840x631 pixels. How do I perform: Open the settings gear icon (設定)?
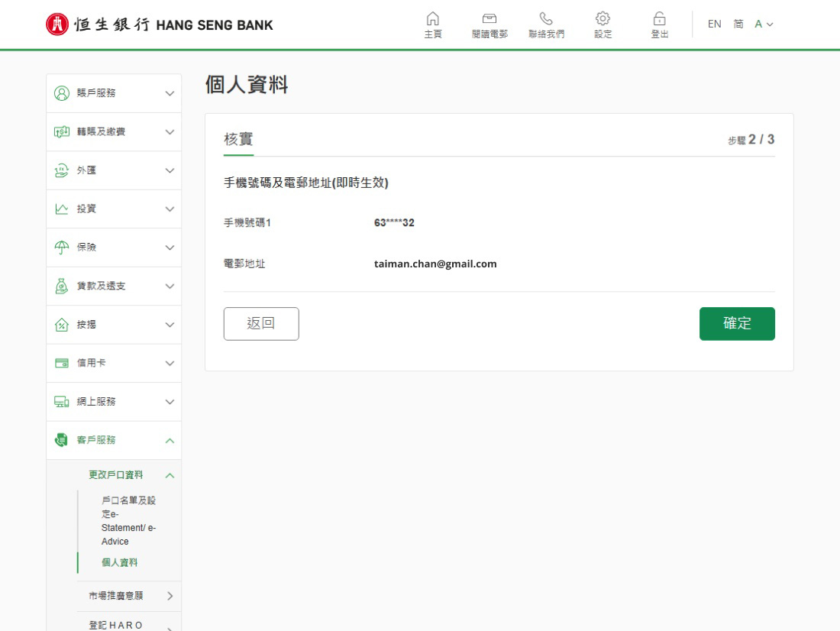click(603, 19)
